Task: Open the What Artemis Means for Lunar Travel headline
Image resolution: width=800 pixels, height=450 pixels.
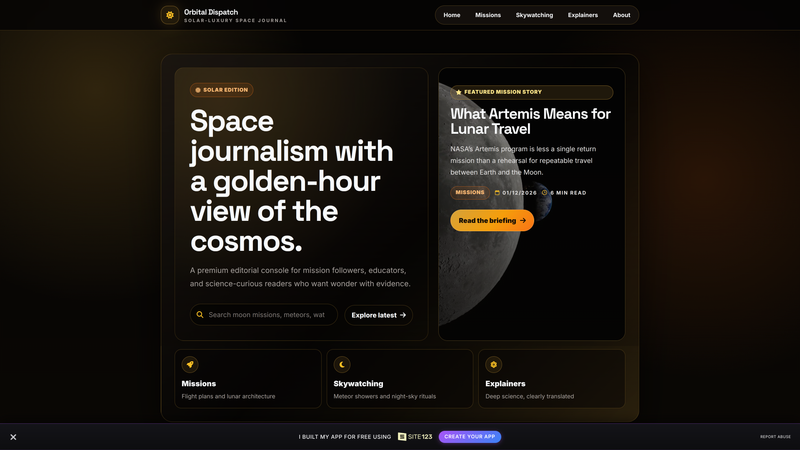Action: tap(530, 121)
